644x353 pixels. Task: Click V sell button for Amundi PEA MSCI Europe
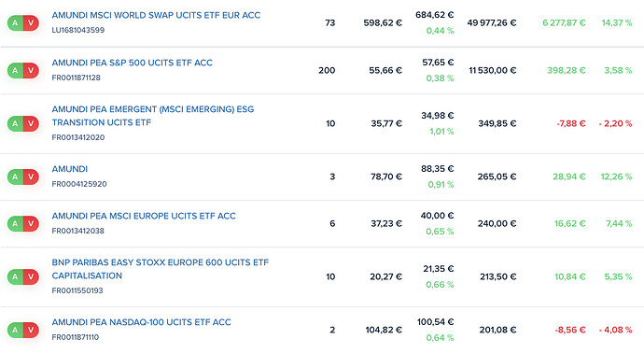pyautogui.click(x=31, y=223)
